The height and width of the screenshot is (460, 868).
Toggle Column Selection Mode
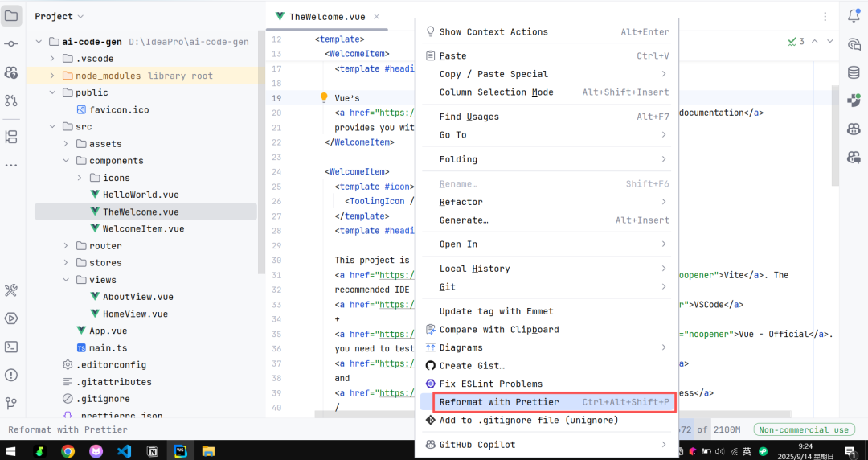tap(547, 92)
